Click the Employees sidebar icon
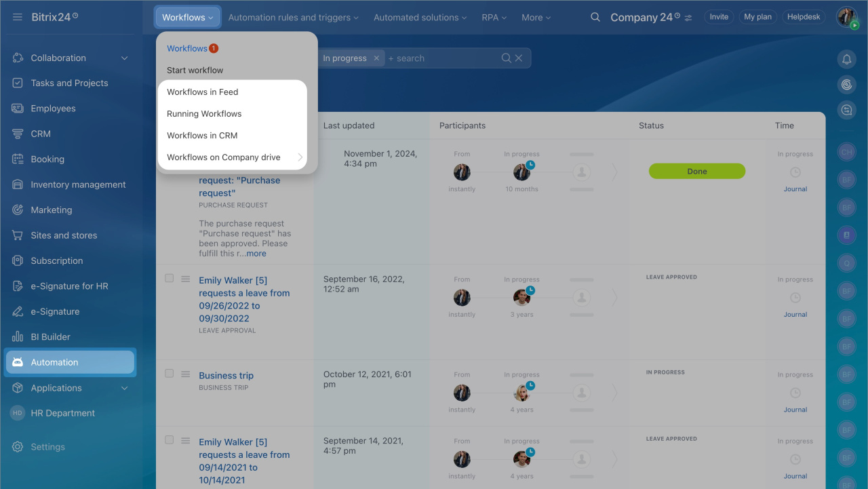The width and height of the screenshot is (868, 489). click(18, 109)
